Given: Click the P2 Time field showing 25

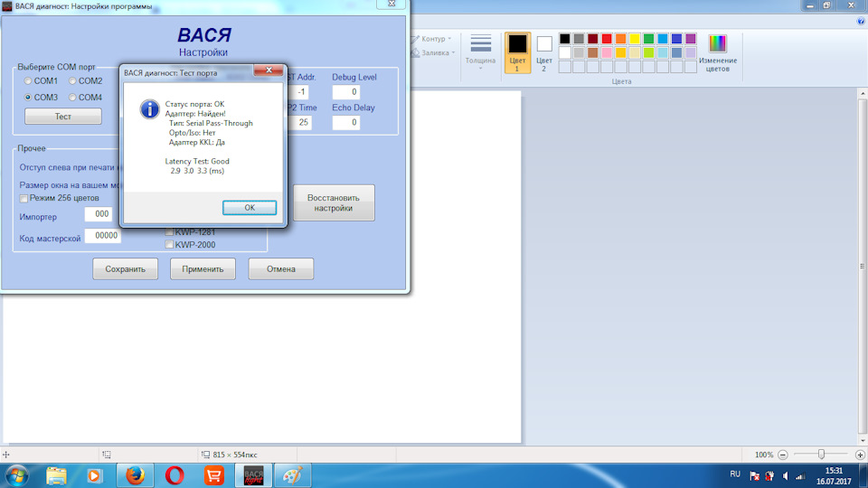Looking at the screenshot, I should click(x=299, y=122).
